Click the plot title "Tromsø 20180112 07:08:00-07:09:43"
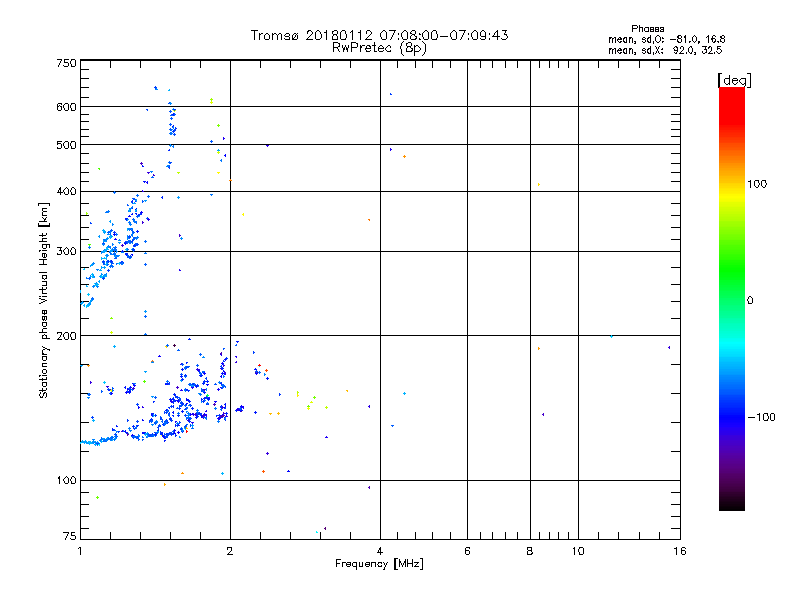The image size is (800, 600). click(x=379, y=35)
